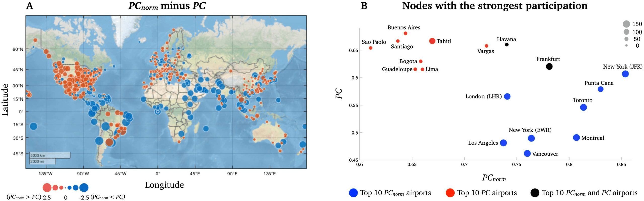Viewport: 644px width, 201px height.
Task: Click the black Frankfurt node
Action: tap(549, 66)
